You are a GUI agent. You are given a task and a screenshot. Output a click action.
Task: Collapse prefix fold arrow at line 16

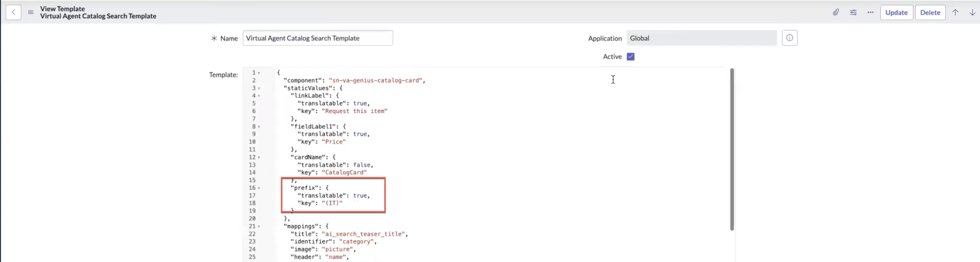(259, 188)
